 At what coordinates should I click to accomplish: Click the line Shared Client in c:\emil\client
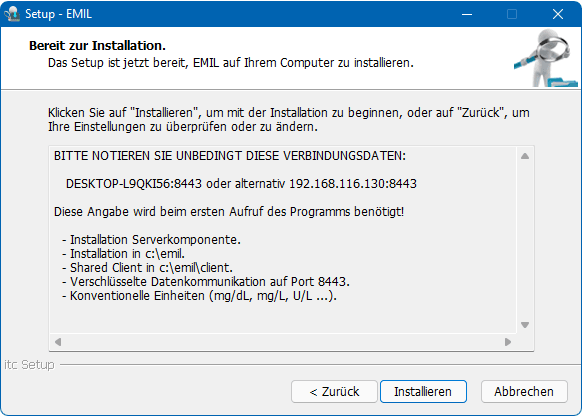coord(147,268)
